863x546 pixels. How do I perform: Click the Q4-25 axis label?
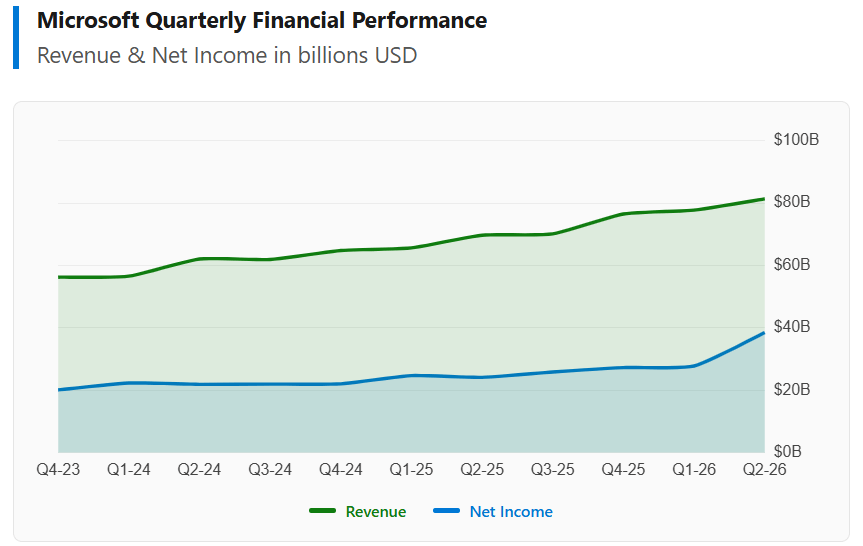(623, 469)
